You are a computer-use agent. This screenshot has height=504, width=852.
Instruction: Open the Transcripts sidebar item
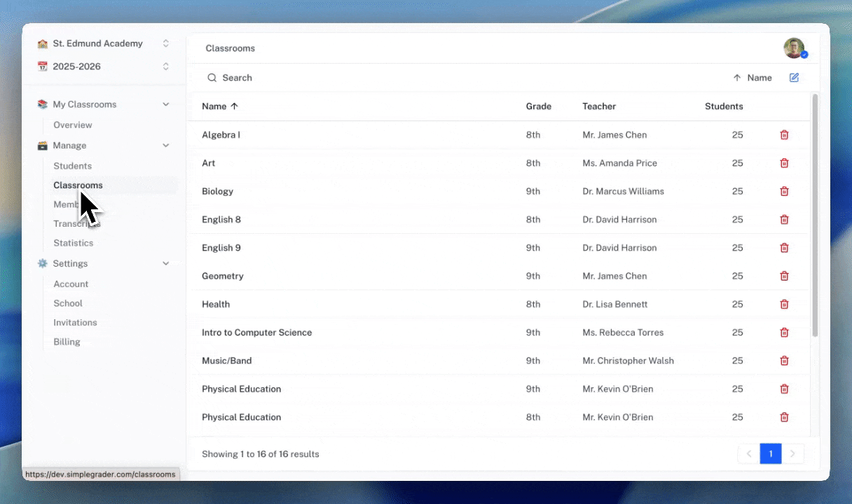tap(76, 223)
